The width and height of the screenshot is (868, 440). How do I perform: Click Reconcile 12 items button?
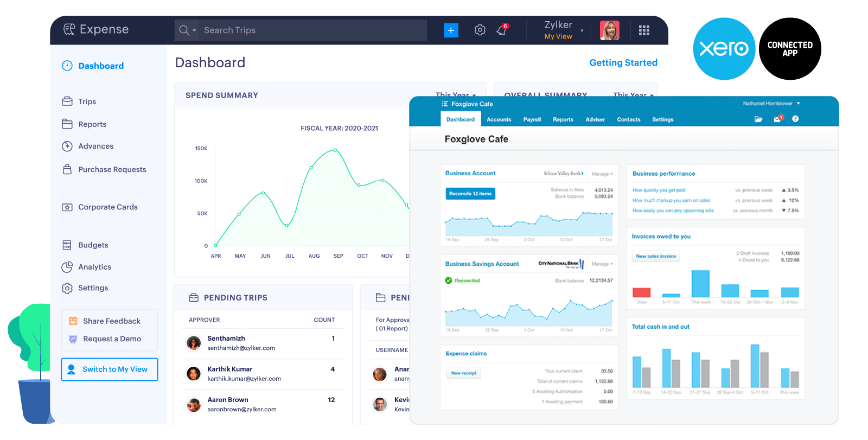[x=470, y=194]
